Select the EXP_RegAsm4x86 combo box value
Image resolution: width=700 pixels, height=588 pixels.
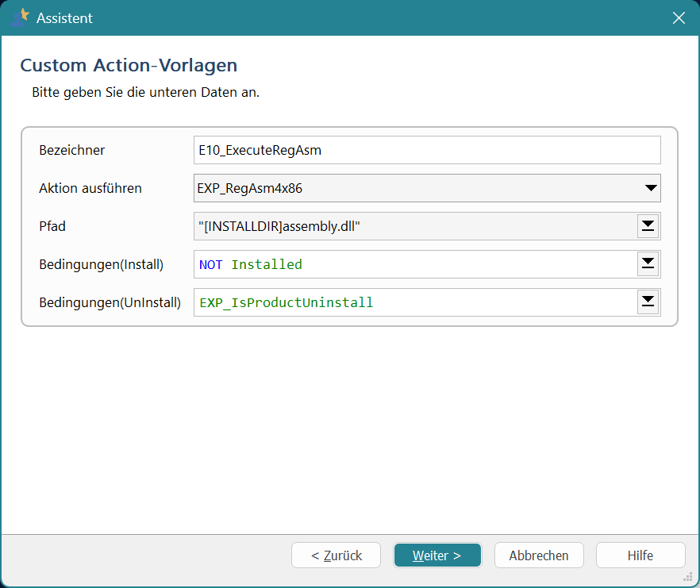click(413, 188)
